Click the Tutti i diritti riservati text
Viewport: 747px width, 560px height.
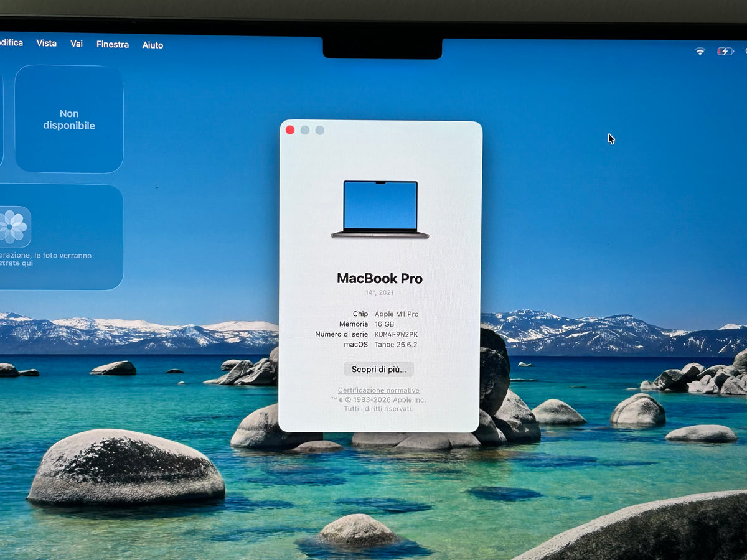378,409
